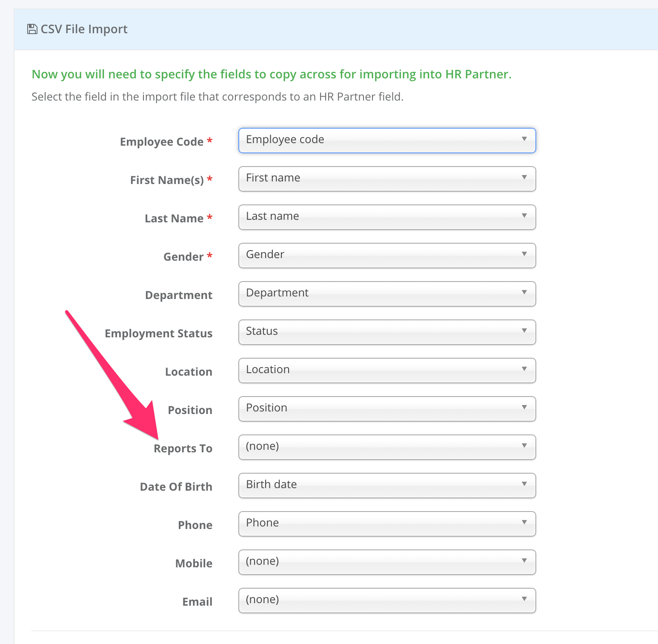This screenshot has width=658, height=644.
Task: Open the Phone mapping dropdown
Action: (x=387, y=524)
